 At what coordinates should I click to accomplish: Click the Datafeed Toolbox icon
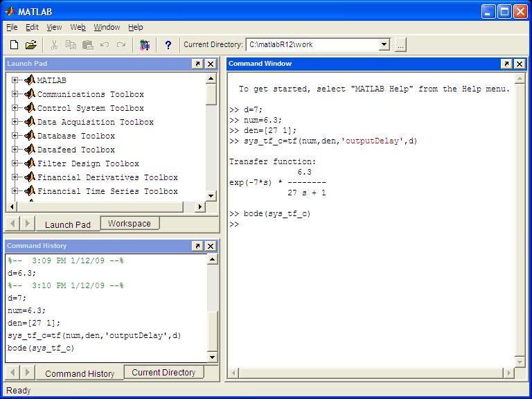pos(30,150)
